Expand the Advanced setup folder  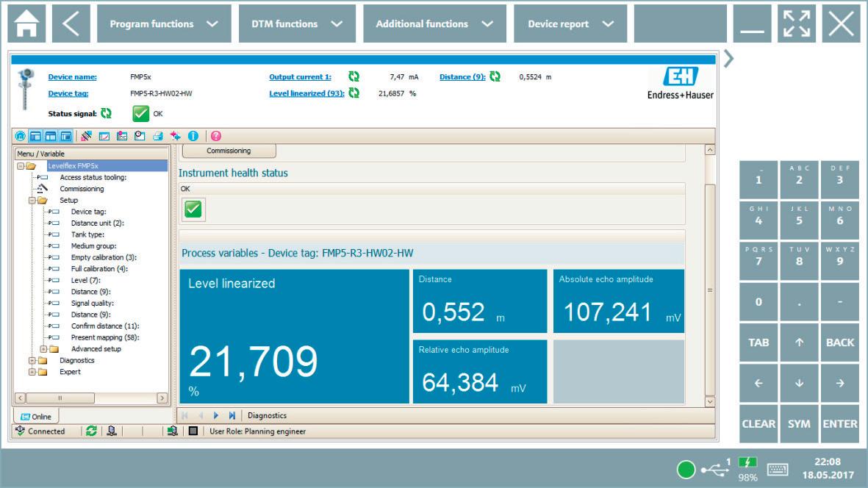[x=43, y=349]
